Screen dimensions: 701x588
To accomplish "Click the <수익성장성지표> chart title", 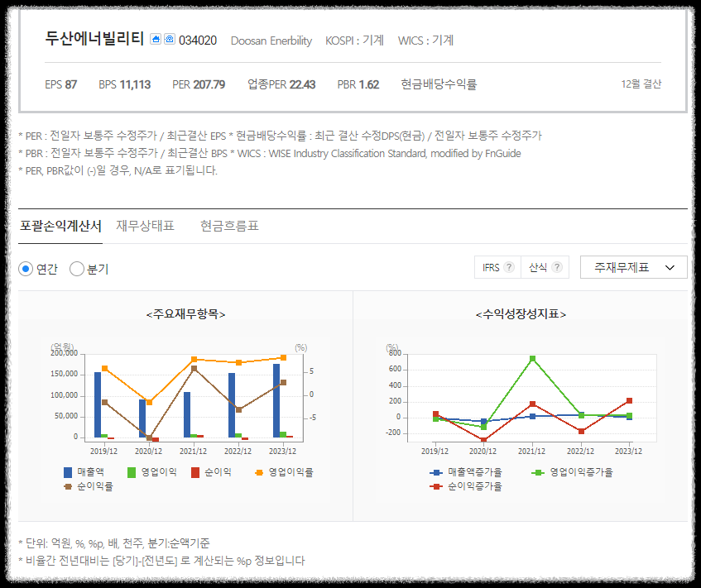I will 521,314.
